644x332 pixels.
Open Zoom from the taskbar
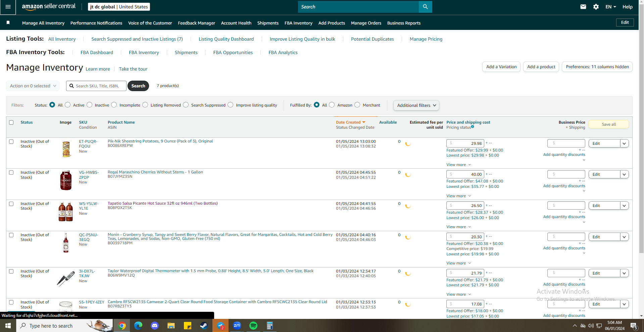(237, 326)
